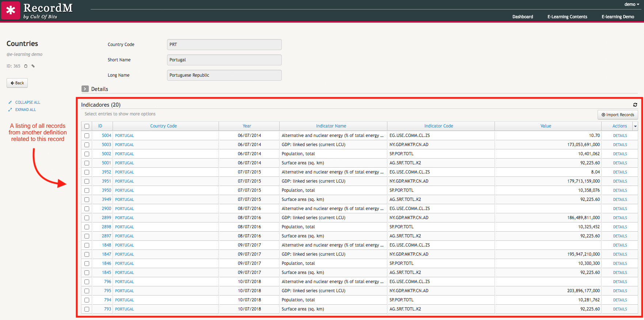The width and height of the screenshot is (644, 320).
Task: Click value 8.04 in row 3952
Action: point(595,172)
